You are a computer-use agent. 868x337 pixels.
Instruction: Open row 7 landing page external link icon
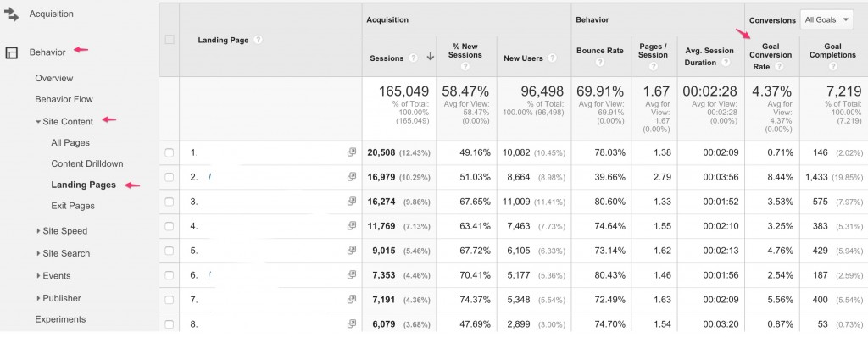352,300
